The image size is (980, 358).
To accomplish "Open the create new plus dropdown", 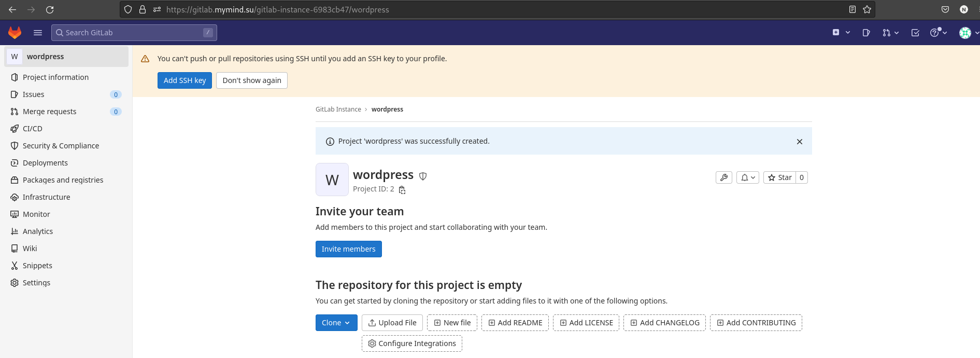I will pos(841,33).
